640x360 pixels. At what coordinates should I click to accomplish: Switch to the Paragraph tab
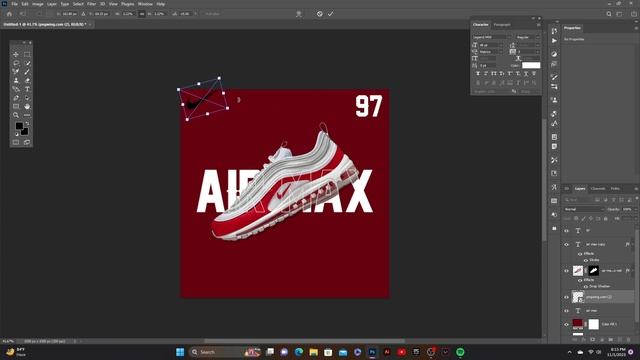tap(502, 25)
